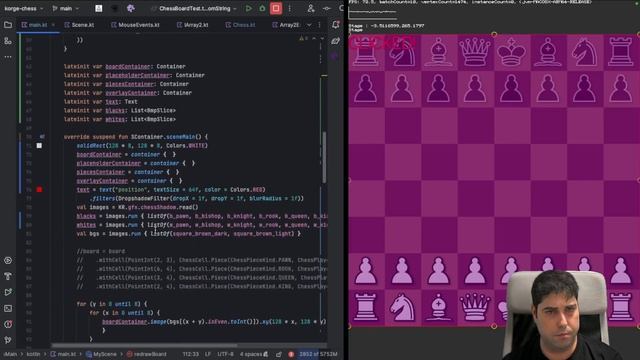Viewport: 640px width, 360px height.
Task: Click the caret position 112:33 indicator
Action: click(x=191, y=354)
